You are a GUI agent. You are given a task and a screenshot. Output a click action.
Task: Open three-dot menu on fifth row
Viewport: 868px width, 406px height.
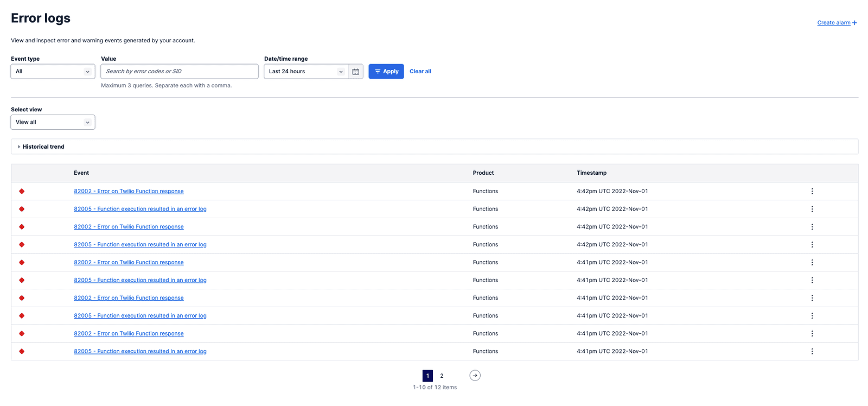812,262
